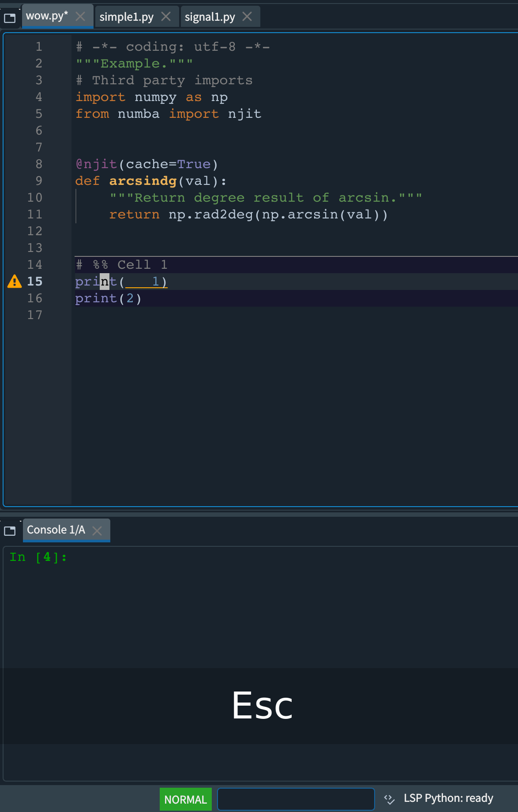This screenshot has width=518, height=812.
Task: Close the wow.py tab
Action: click(x=80, y=16)
